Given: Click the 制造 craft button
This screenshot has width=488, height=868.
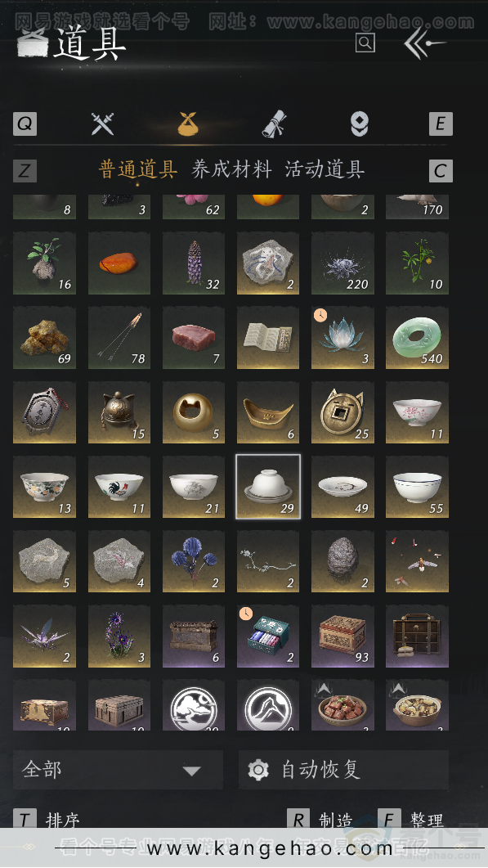Looking at the screenshot, I should point(336,821).
